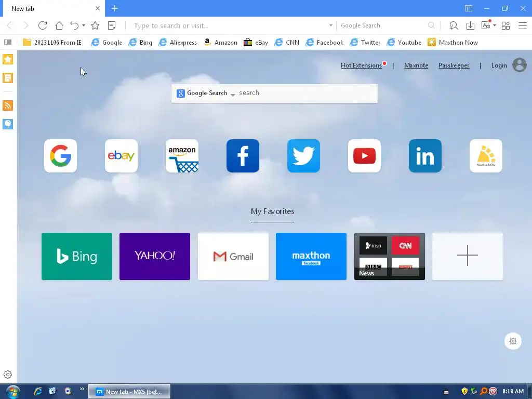Open the Aliexpress bookmark
Image resolution: width=532 pixels, height=399 pixels.
178,42
